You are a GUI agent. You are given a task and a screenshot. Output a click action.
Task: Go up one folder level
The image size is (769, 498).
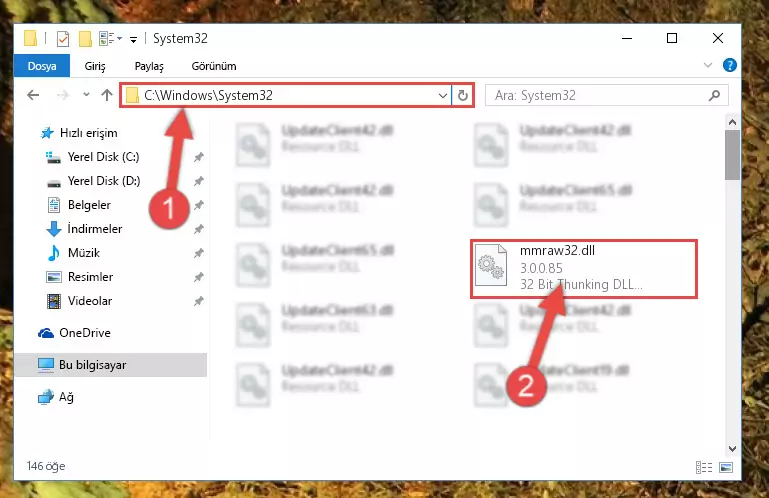click(106, 95)
